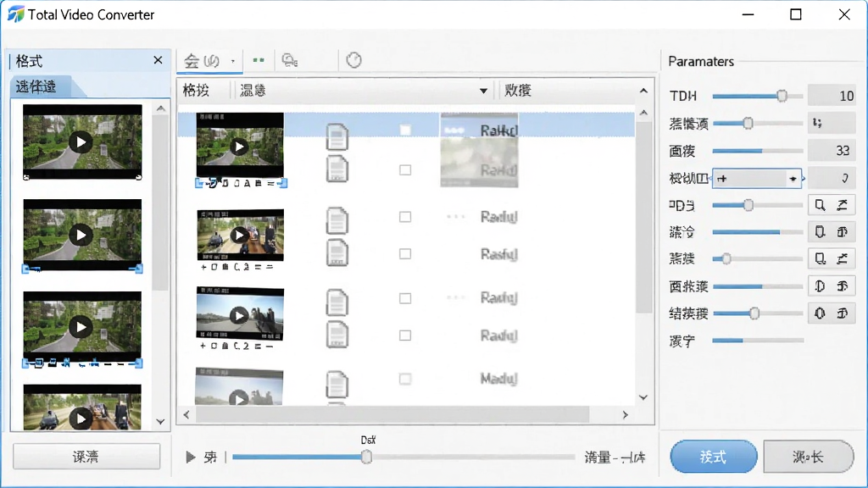
Task: Click right icon in sixth parameter row
Action: [843, 232]
